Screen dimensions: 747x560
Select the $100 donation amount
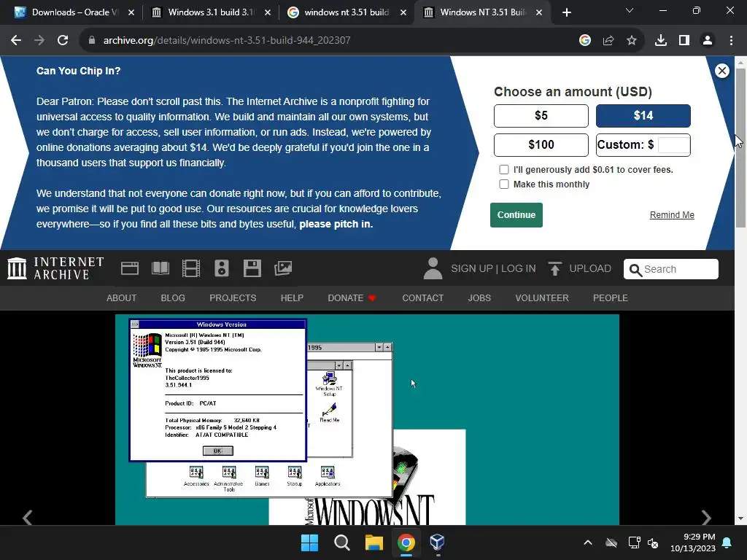pyautogui.click(x=541, y=145)
